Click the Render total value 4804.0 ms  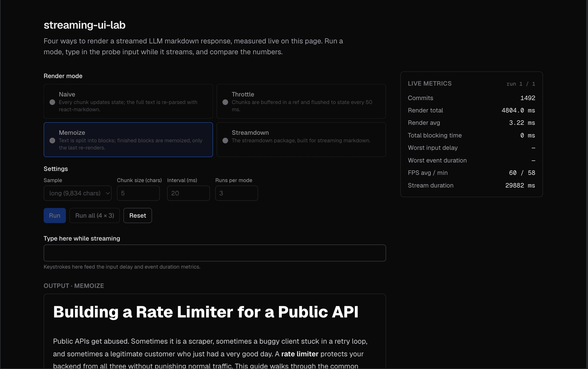pos(518,110)
